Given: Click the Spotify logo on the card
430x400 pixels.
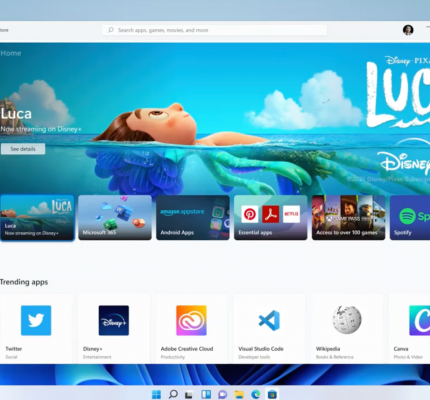Looking at the screenshot, I should [x=407, y=216].
